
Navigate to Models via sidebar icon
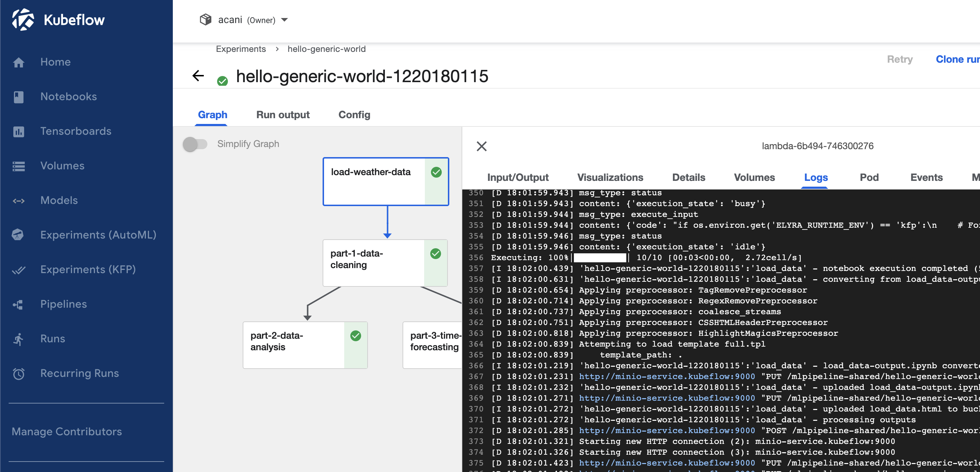click(19, 201)
